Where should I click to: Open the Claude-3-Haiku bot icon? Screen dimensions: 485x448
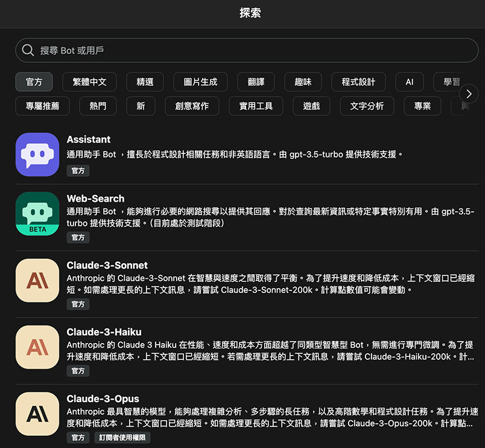coord(37,347)
